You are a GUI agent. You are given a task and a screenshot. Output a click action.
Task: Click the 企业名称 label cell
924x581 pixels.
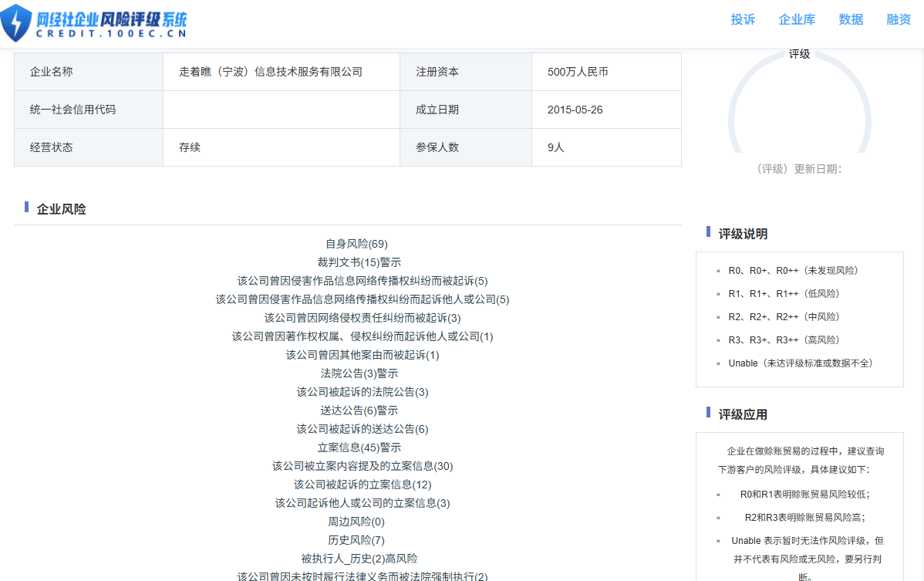click(89, 72)
